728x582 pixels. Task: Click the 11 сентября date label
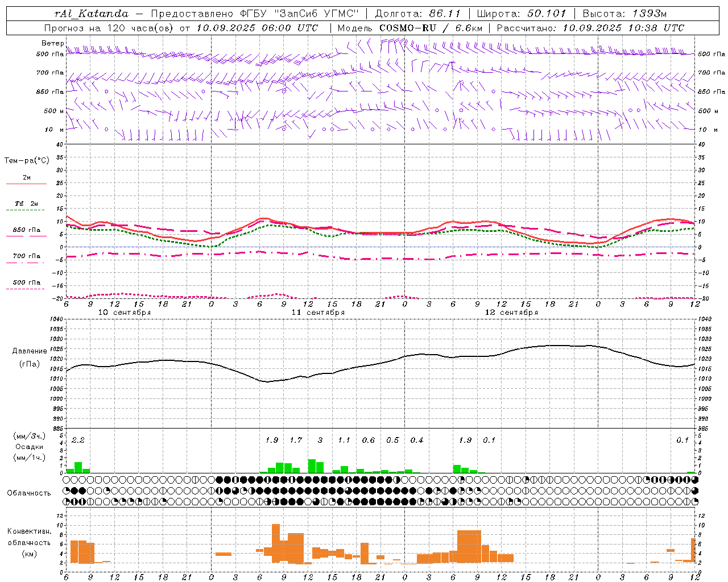point(318,313)
